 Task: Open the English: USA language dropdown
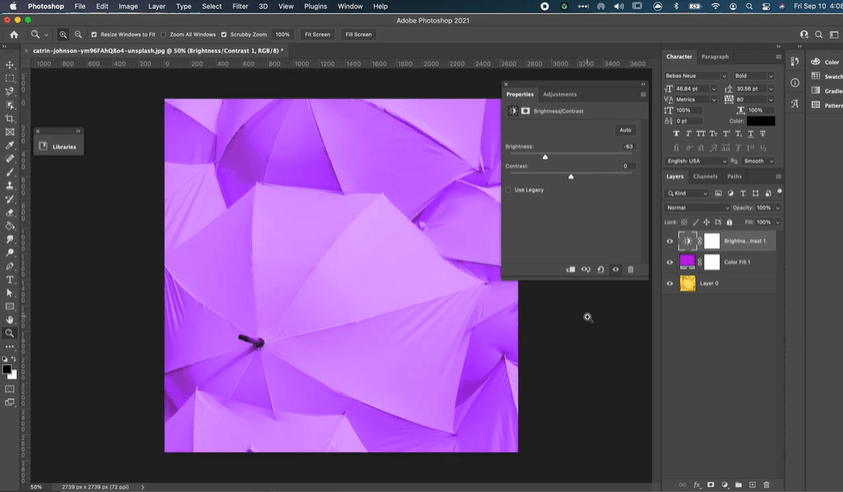696,161
